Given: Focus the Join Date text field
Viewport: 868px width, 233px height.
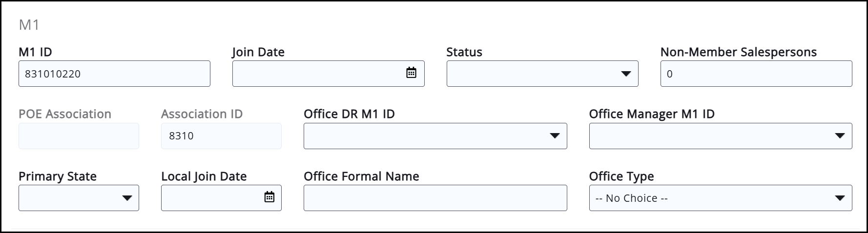Looking at the screenshot, I should (317, 74).
